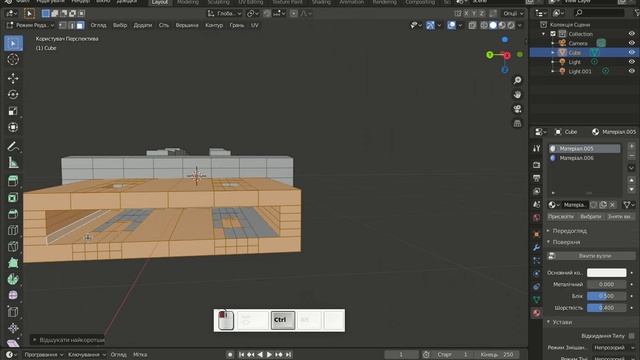
Task: Open the Object Data properties tab (green triangle)
Action: pyautogui.click(x=536, y=300)
